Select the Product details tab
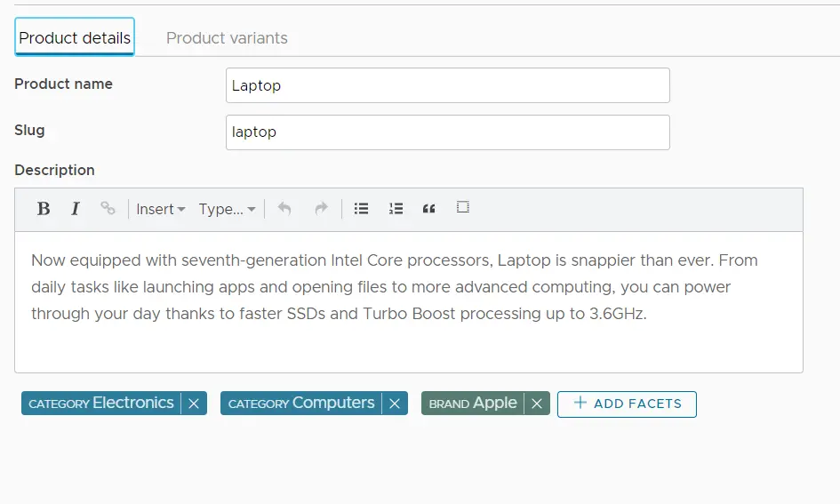The image size is (840, 504). point(75,38)
